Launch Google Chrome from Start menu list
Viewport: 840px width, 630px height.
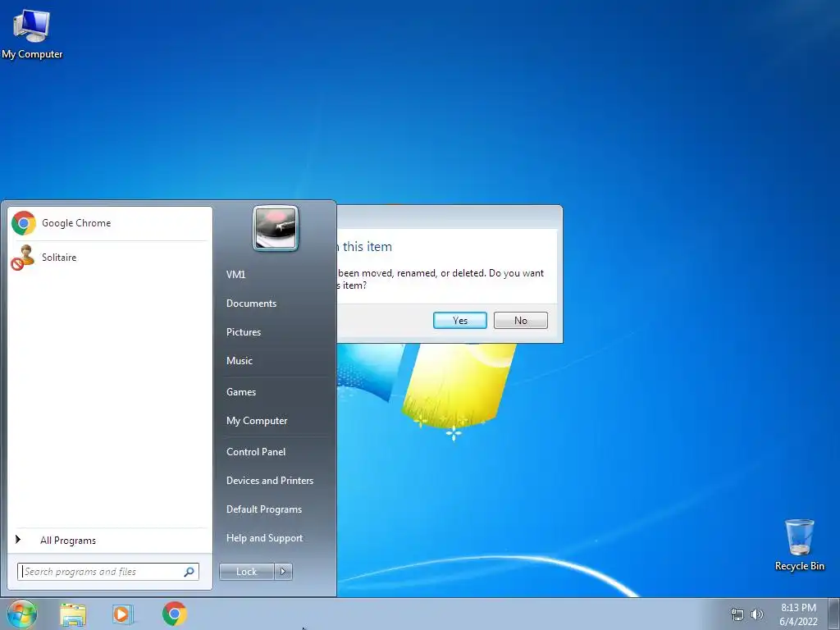[x=109, y=223]
